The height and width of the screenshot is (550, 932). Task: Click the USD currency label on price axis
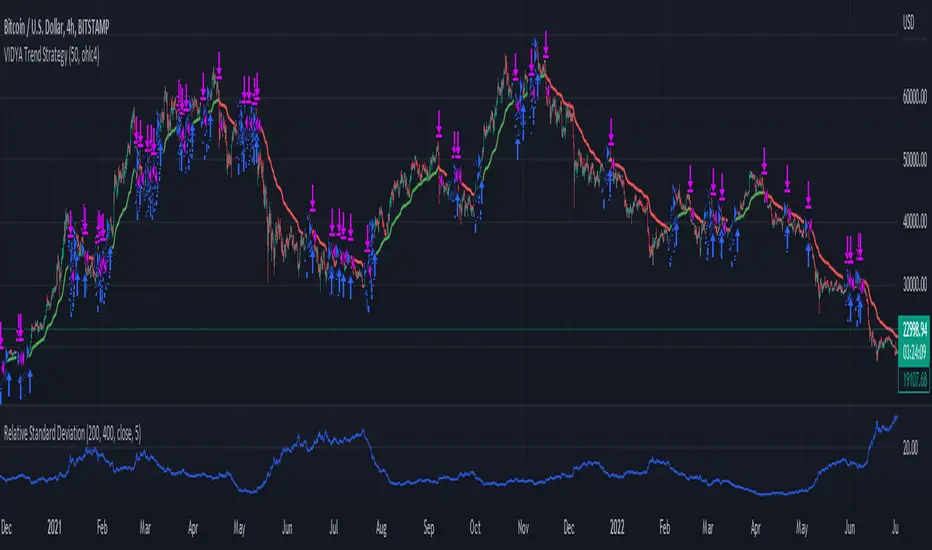point(909,23)
